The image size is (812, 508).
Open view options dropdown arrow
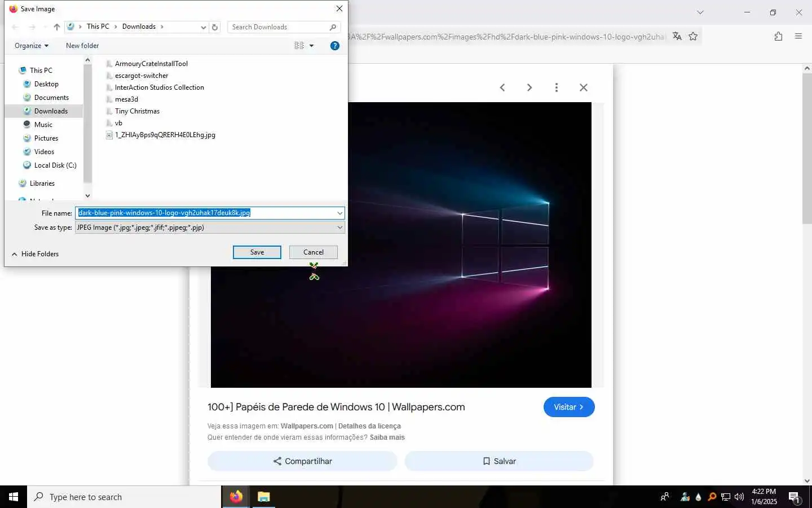[x=311, y=46]
